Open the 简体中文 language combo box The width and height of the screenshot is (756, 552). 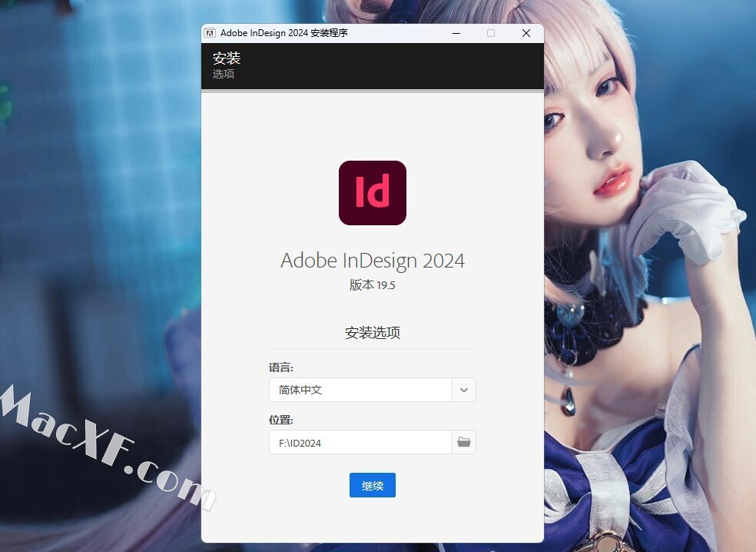(372, 390)
